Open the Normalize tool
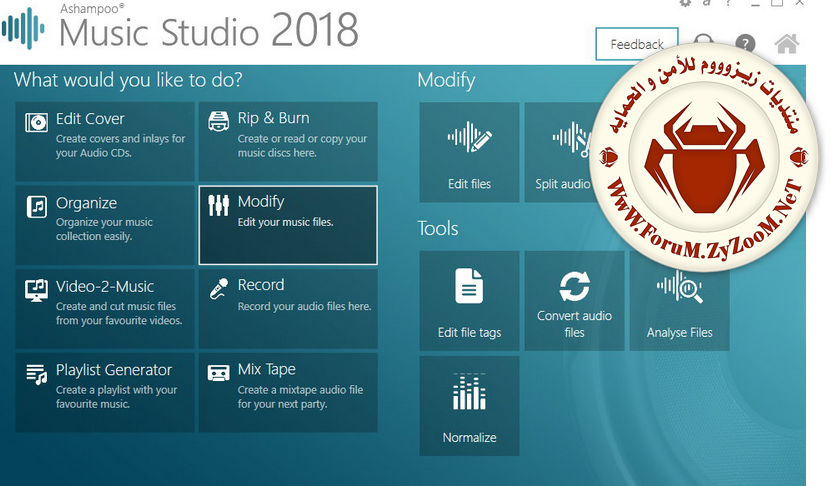 pos(469,406)
